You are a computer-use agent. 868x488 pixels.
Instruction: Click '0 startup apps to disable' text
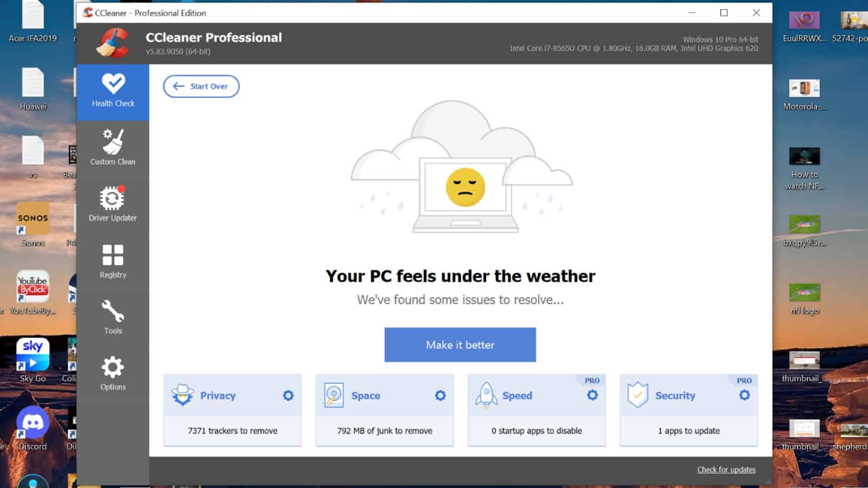click(537, 431)
